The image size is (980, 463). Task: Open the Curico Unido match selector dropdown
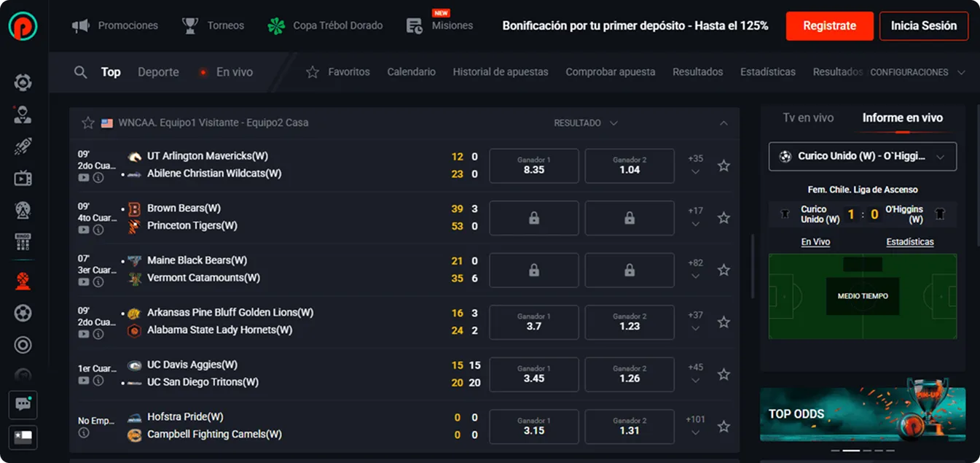click(x=862, y=156)
